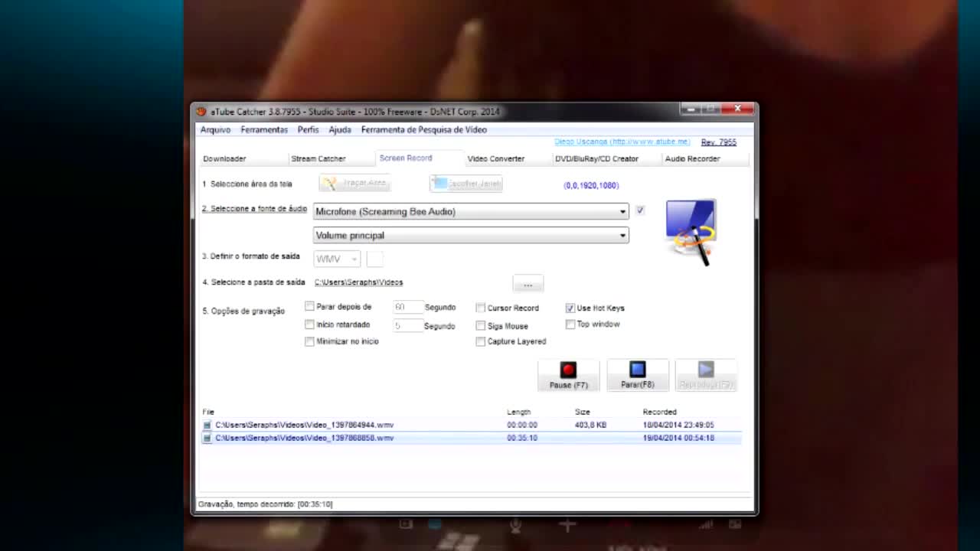The height and width of the screenshot is (551, 980).
Task: Click file icon of Video_1397868858.wmv
Action: click(207, 438)
